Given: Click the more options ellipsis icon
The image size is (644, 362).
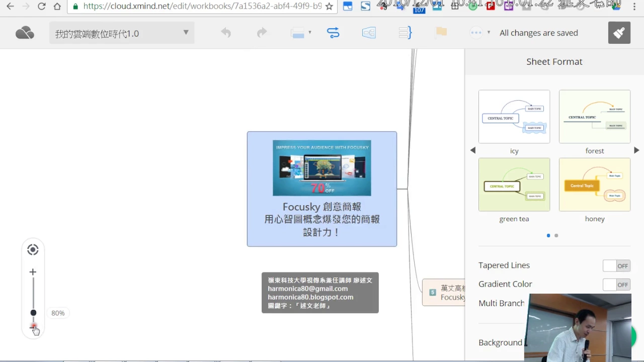Looking at the screenshot, I should coord(476,33).
